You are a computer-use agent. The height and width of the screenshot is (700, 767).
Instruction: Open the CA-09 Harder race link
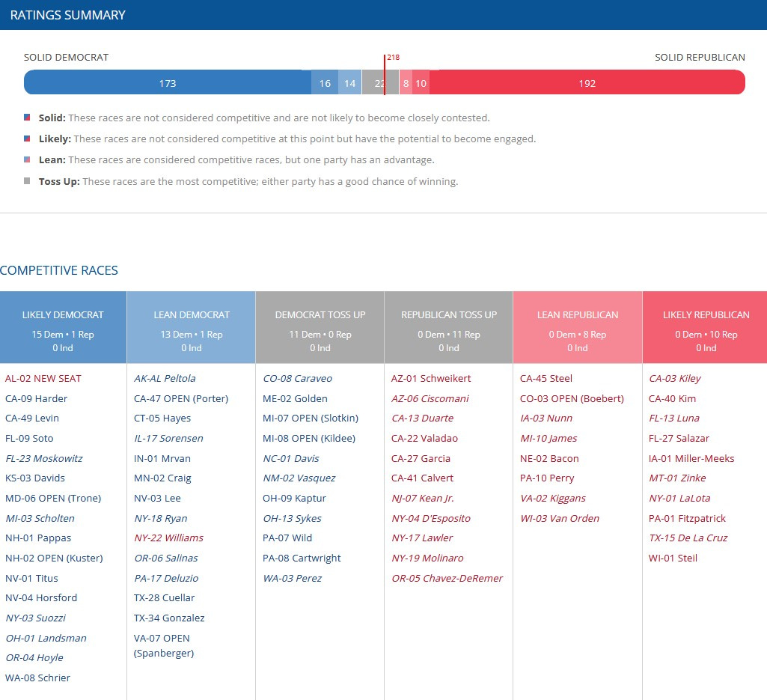click(x=36, y=398)
